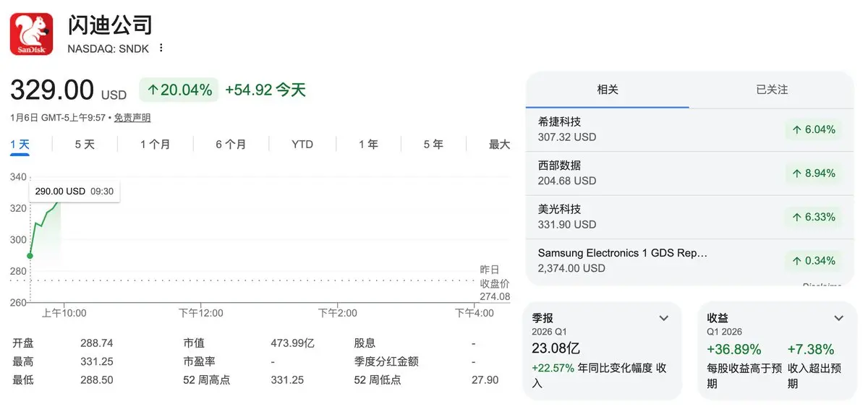This screenshot has height=412, width=868.
Task: Expand the 季报 quarterly report card
Action: click(663, 318)
